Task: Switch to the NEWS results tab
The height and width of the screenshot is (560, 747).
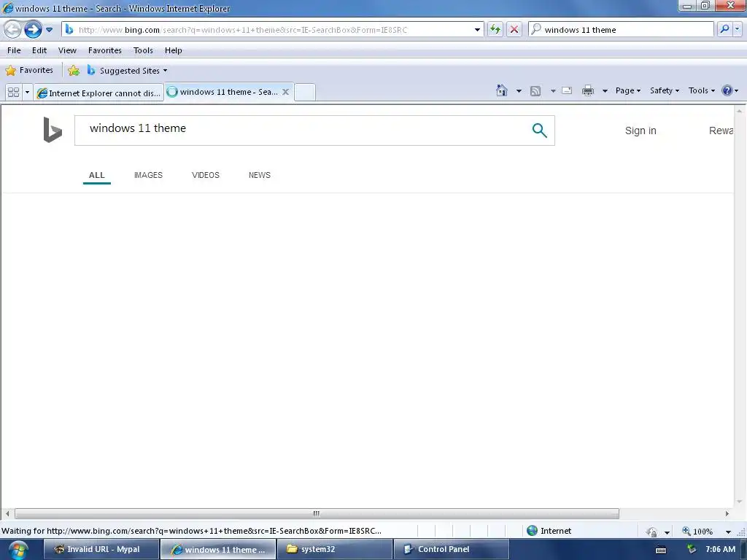Action: 259,175
